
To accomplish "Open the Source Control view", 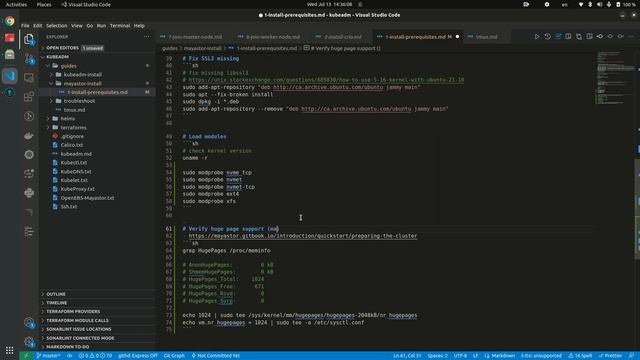I will [x=29, y=59].
